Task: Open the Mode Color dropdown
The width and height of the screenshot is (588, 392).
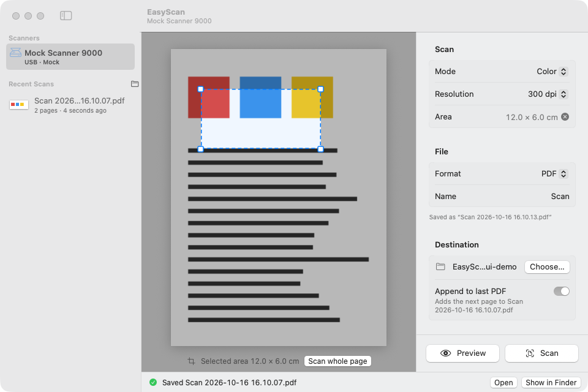Action: (552, 71)
